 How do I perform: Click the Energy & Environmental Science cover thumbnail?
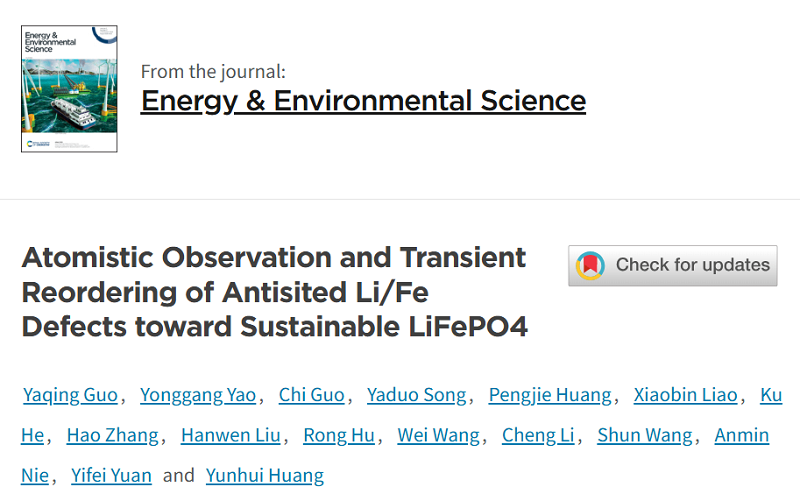[x=69, y=89]
